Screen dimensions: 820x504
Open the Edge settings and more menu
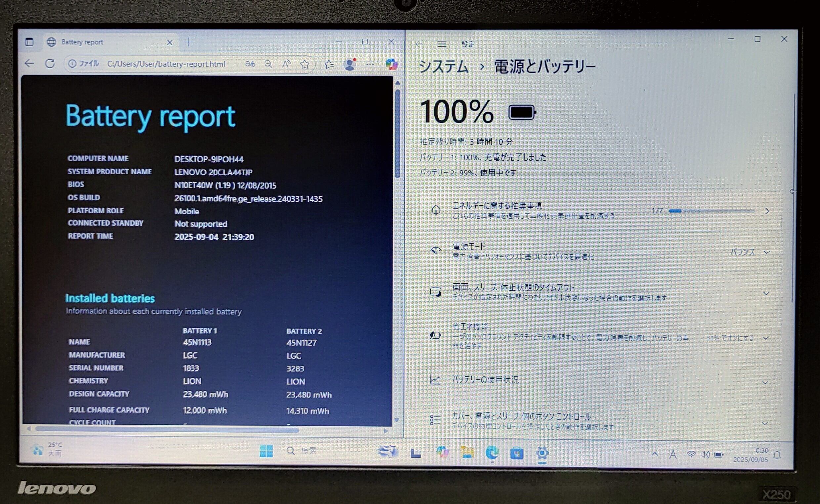pyautogui.click(x=370, y=64)
